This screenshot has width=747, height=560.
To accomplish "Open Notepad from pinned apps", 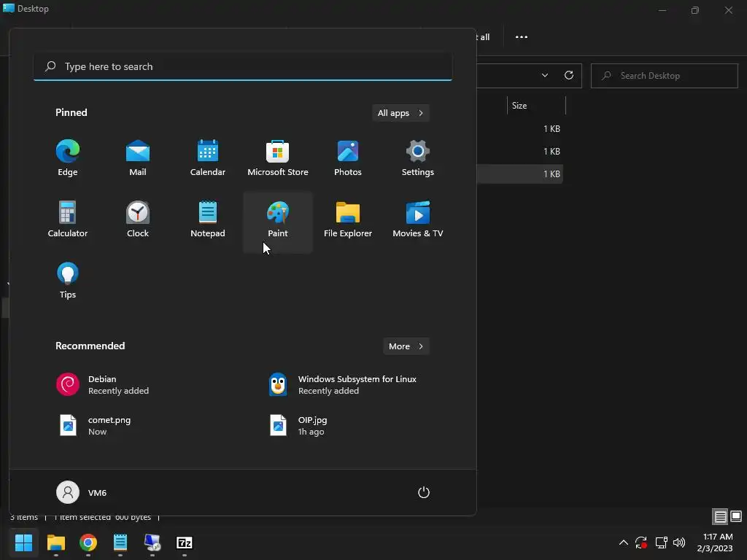I will point(208,219).
